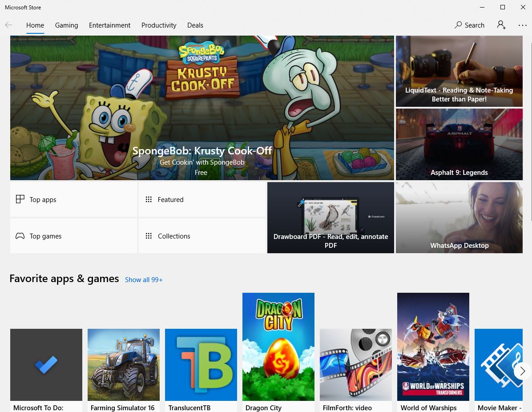Viewport: 532px width, 412px height.
Task: Open the Dragon City game icon
Action: coord(278,347)
